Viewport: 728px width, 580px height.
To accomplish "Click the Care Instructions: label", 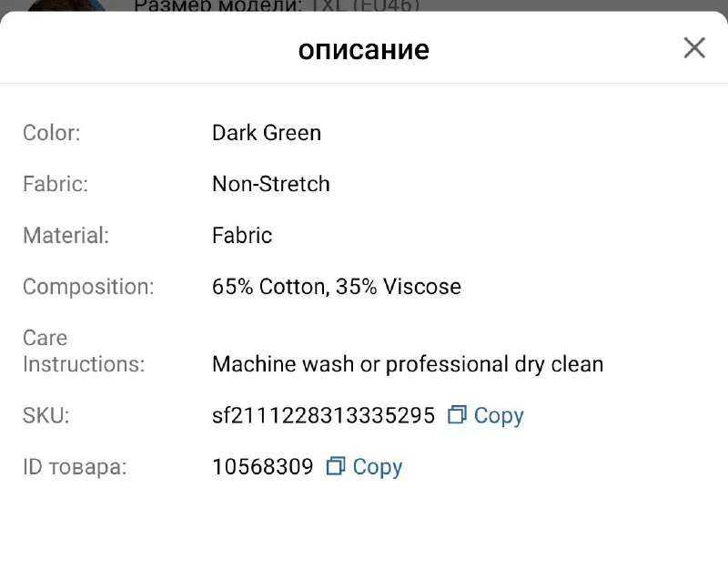I will 84,351.
